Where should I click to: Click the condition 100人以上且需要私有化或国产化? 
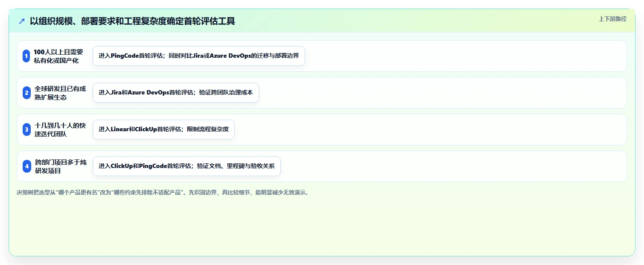click(59, 56)
